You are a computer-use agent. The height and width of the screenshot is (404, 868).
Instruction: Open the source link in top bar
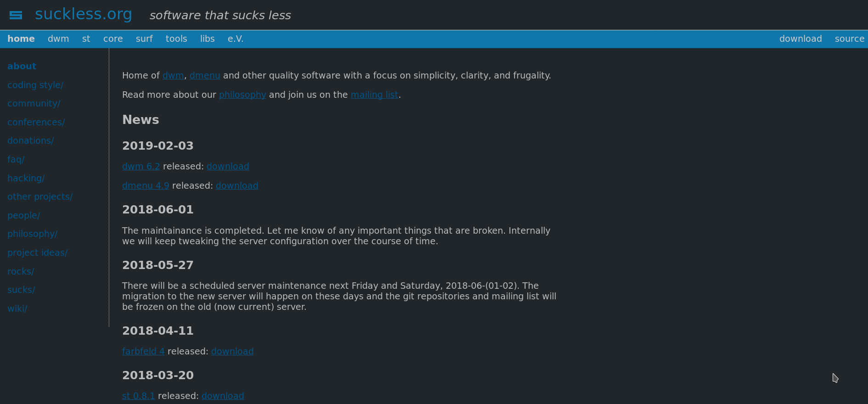click(x=849, y=39)
